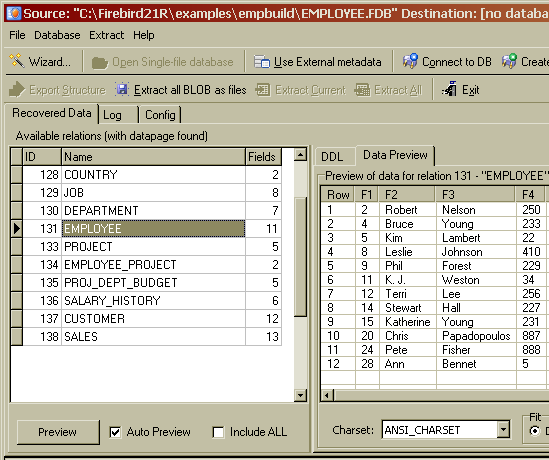The width and height of the screenshot is (549, 460).
Task: Select the JOB relation row
Action: (x=146, y=193)
